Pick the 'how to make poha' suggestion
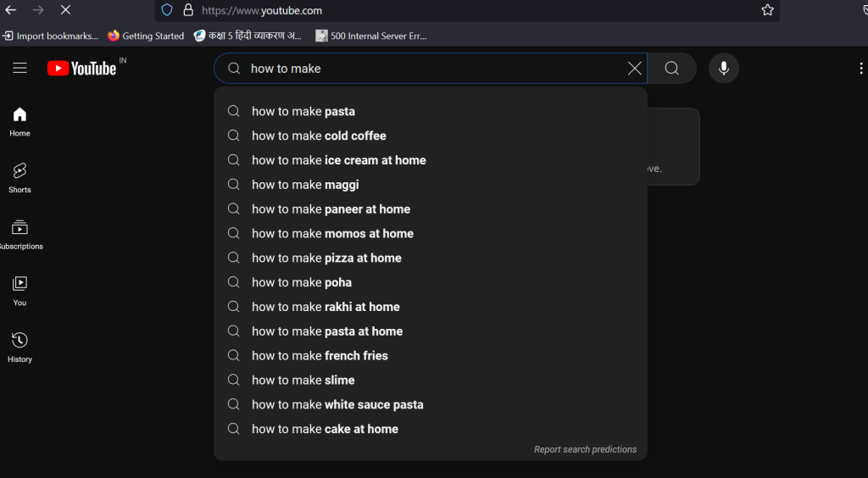The image size is (868, 478). click(431, 282)
